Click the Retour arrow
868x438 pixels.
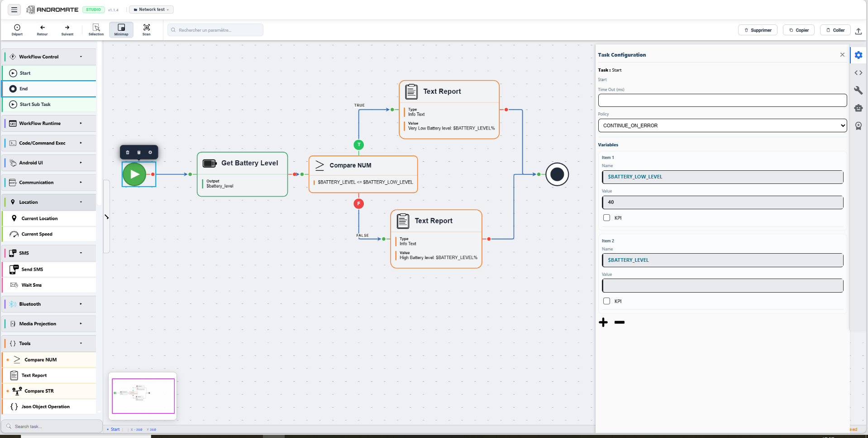pyautogui.click(x=42, y=30)
